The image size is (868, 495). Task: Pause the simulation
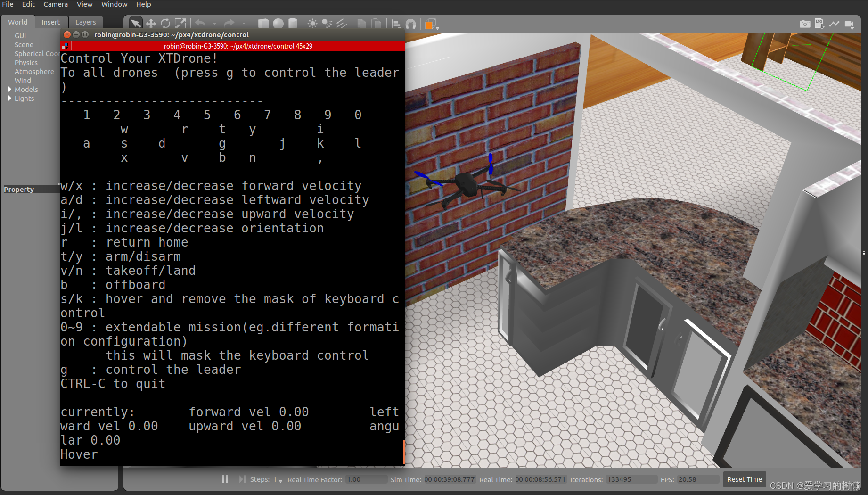[225, 479]
